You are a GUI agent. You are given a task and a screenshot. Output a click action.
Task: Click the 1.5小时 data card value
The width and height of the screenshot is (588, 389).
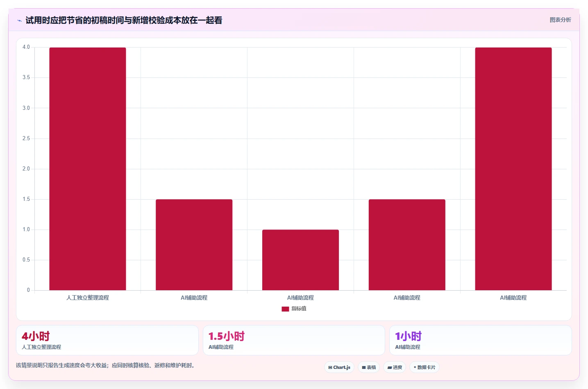click(227, 336)
